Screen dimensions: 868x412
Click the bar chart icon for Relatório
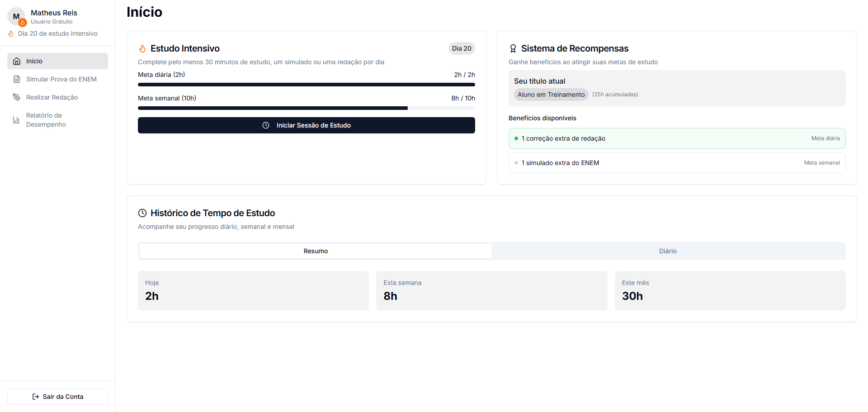pos(17,120)
